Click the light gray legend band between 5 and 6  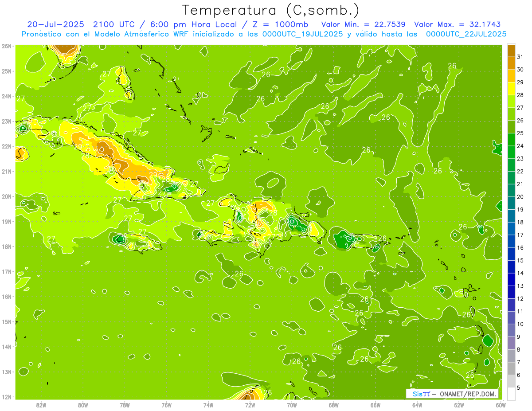click(511, 381)
